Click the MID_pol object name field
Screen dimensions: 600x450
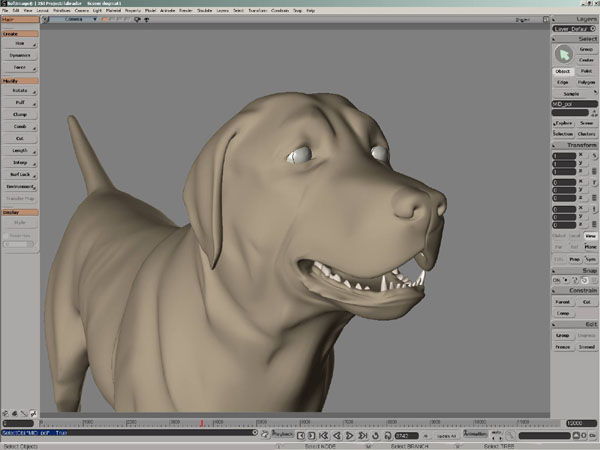(574, 103)
